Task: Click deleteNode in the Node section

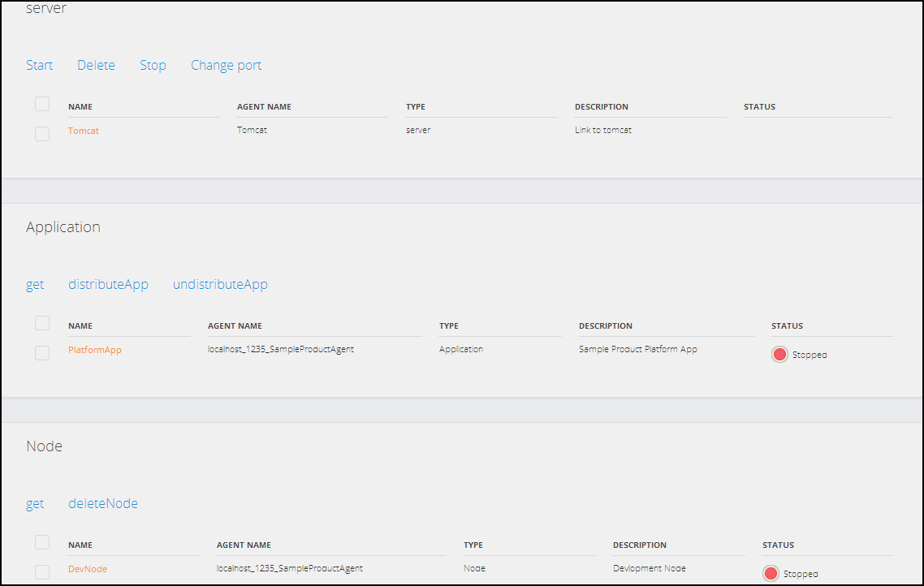Action: (103, 503)
